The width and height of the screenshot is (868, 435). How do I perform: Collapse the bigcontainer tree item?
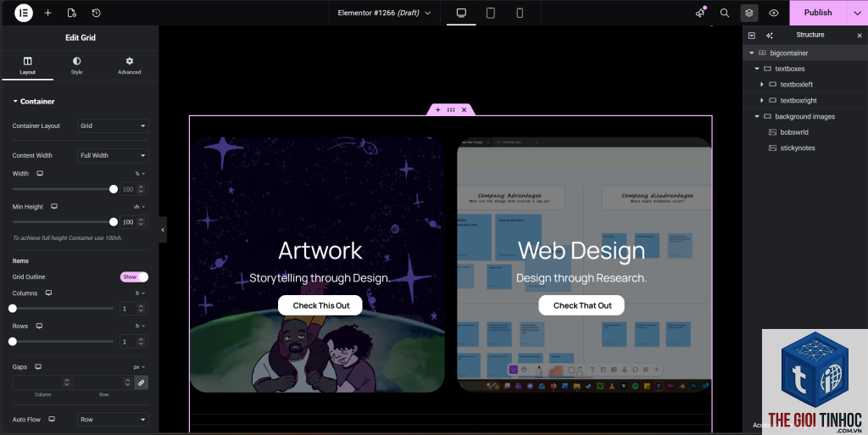752,53
